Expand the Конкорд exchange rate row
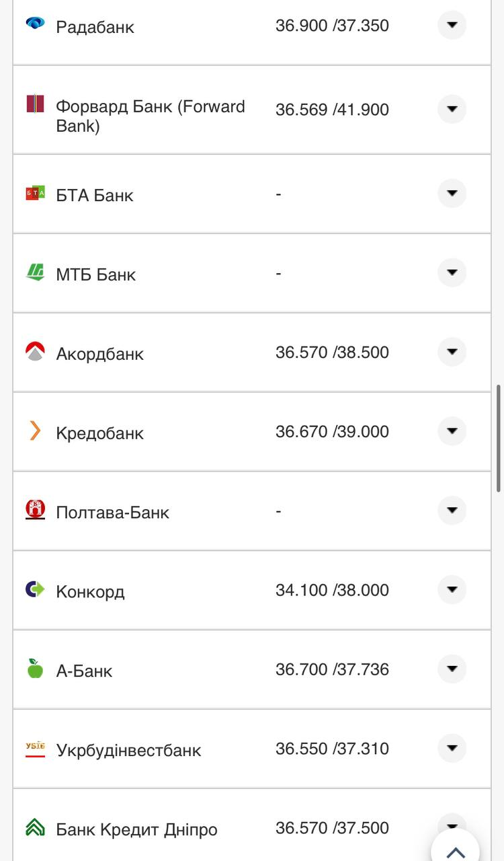 tap(452, 590)
